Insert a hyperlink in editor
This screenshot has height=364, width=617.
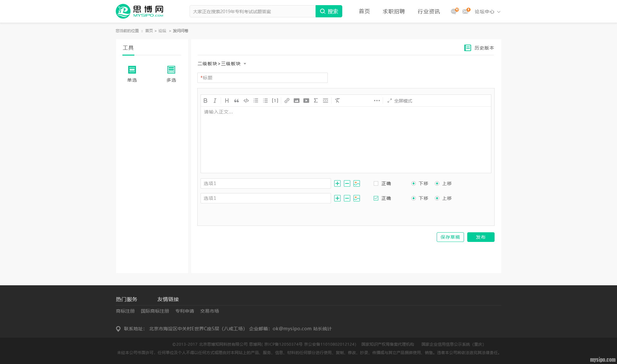(287, 101)
